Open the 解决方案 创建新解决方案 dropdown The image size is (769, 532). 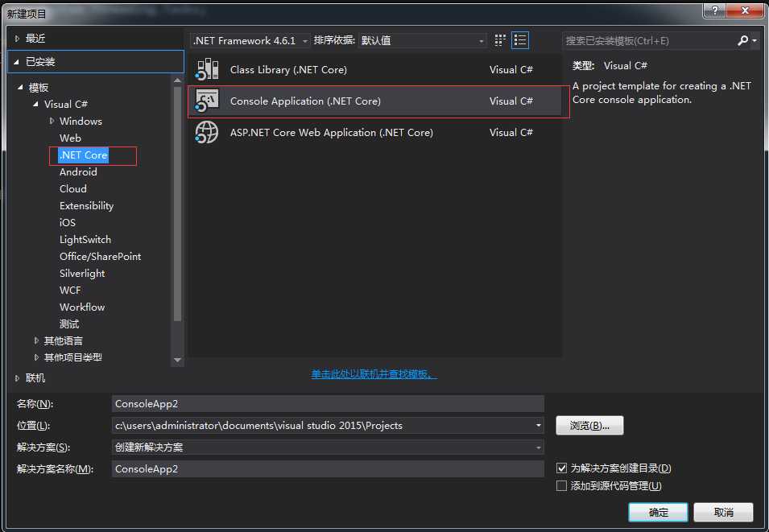tap(328, 447)
